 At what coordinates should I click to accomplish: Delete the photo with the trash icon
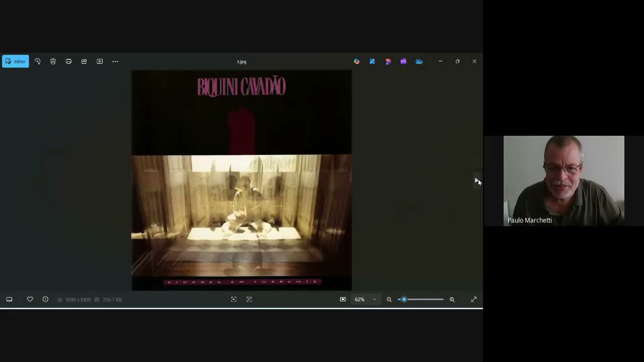pos(53,61)
